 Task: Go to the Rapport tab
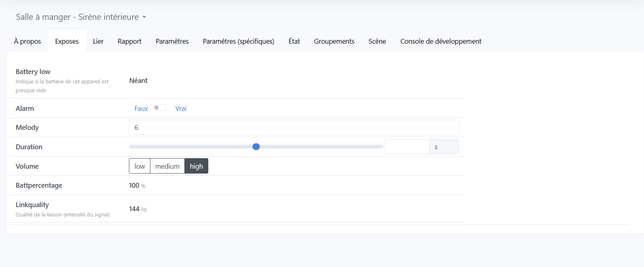[x=130, y=41]
